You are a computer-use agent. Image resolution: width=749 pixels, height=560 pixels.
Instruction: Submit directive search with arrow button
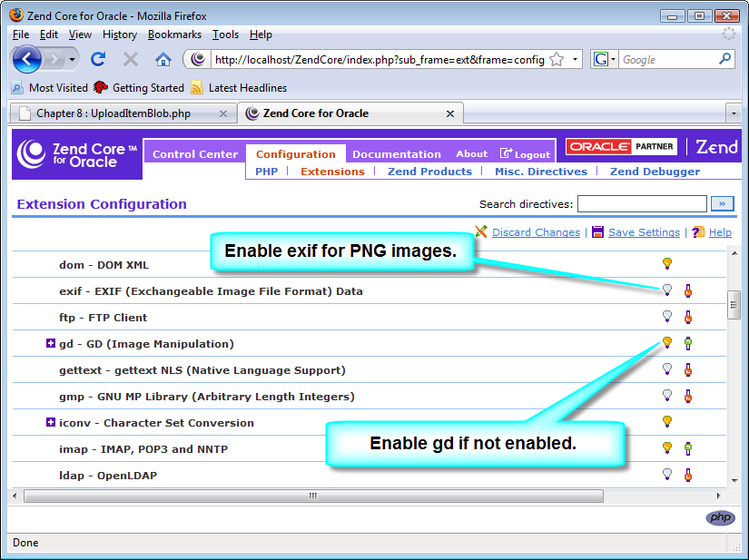coord(723,204)
